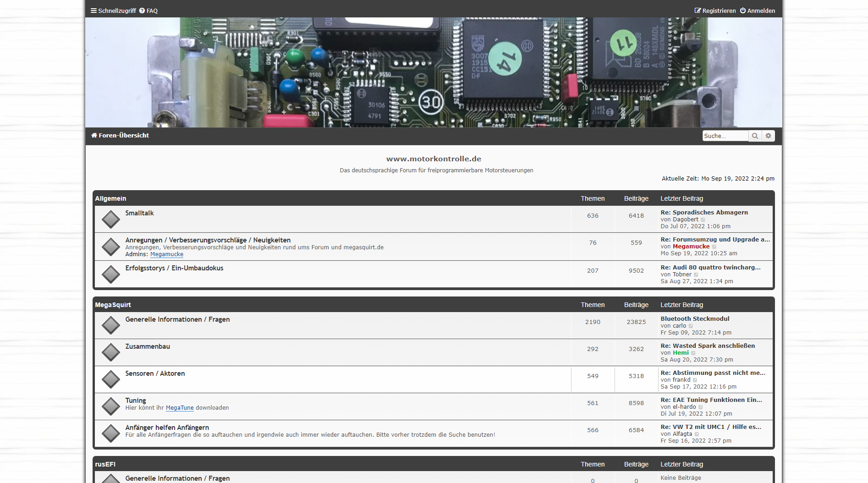
Task: Follow the MegaTune download link
Action: pos(180,408)
